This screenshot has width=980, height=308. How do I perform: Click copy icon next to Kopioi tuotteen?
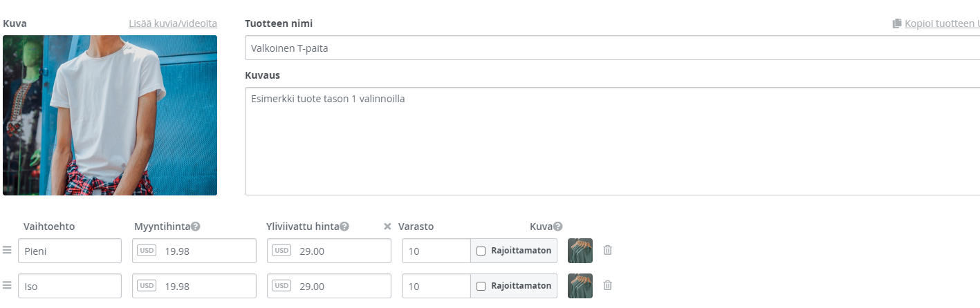click(897, 23)
